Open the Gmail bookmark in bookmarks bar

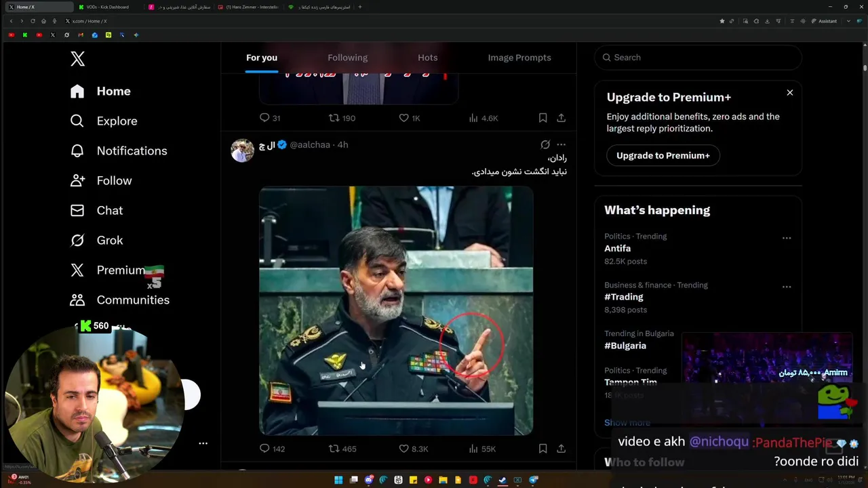coord(81,35)
